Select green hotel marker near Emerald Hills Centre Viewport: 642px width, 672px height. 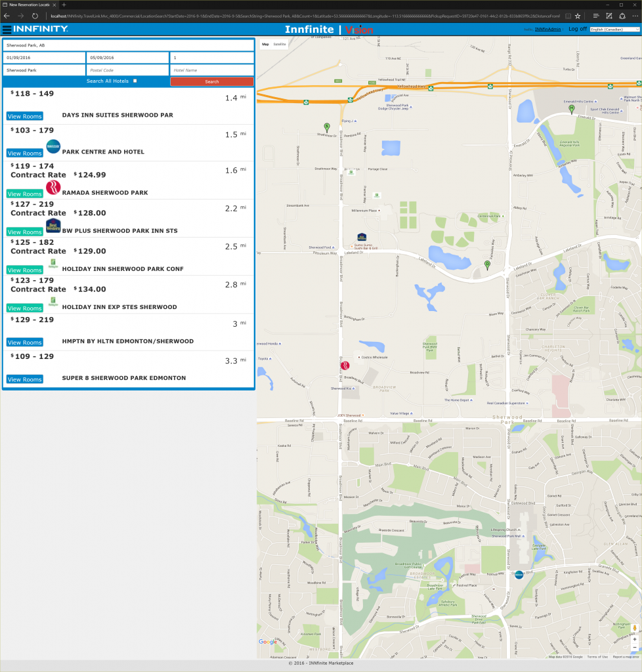tap(571, 110)
